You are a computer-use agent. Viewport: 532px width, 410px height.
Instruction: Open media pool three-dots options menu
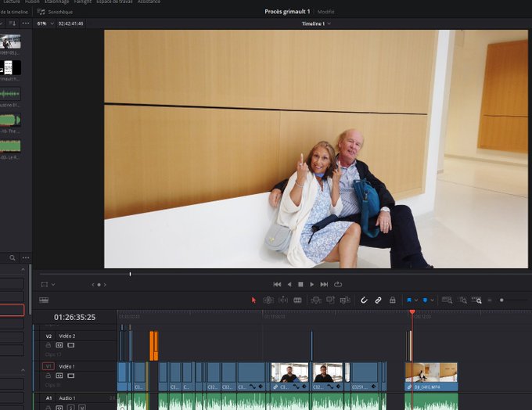pyautogui.click(x=26, y=23)
